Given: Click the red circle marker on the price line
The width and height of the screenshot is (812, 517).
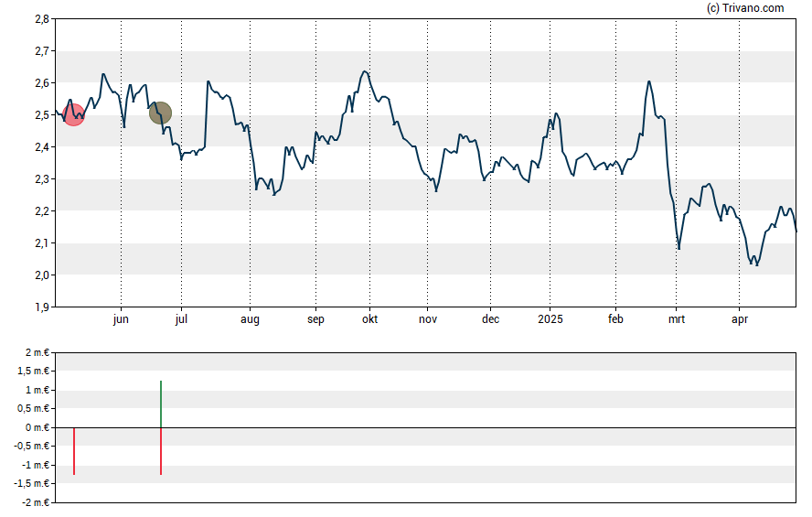Looking at the screenshot, I should (x=73, y=114).
